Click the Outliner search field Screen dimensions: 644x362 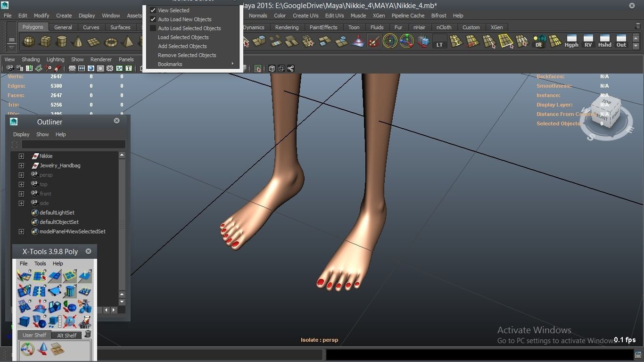(73, 144)
